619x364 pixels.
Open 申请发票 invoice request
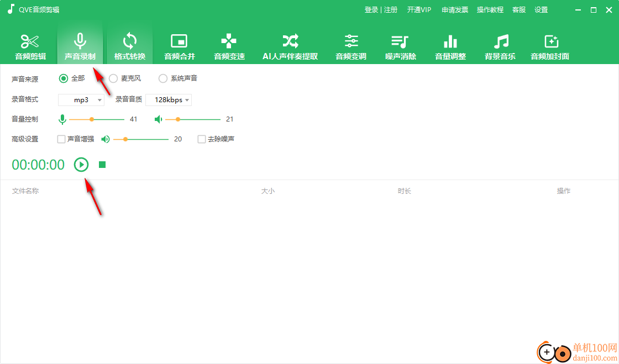click(455, 10)
